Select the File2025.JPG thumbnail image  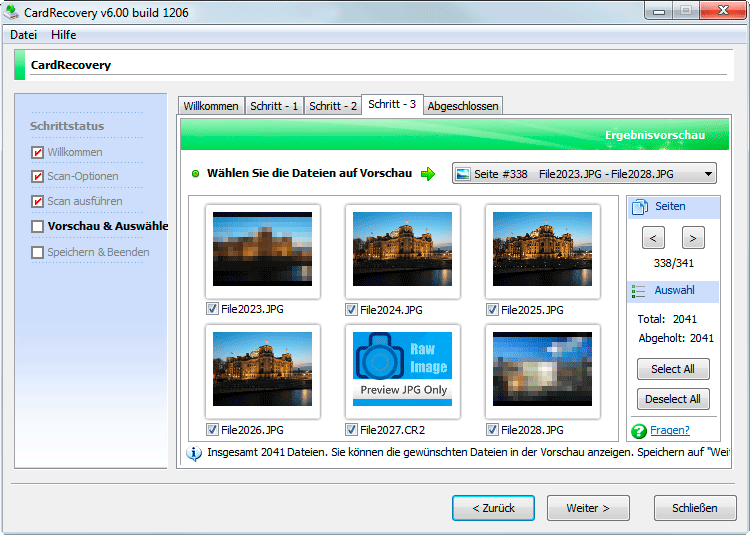(x=543, y=249)
